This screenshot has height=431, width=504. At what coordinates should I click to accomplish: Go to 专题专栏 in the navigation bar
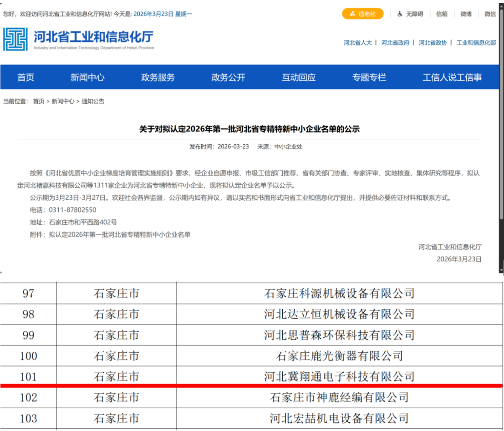point(369,77)
